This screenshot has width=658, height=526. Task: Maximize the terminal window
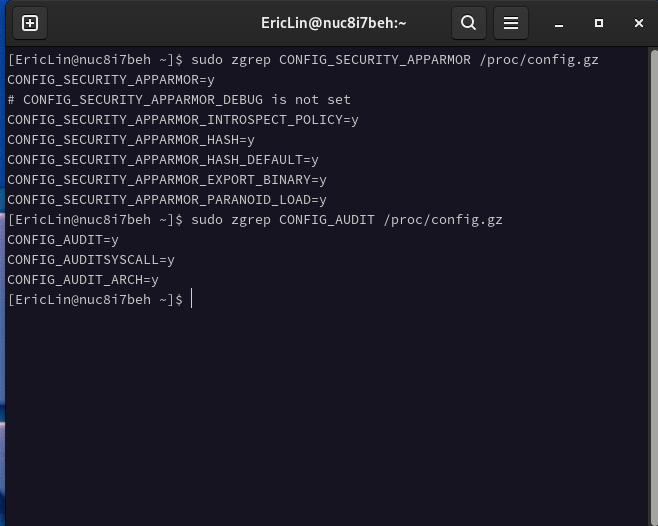(x=599, y=23)
